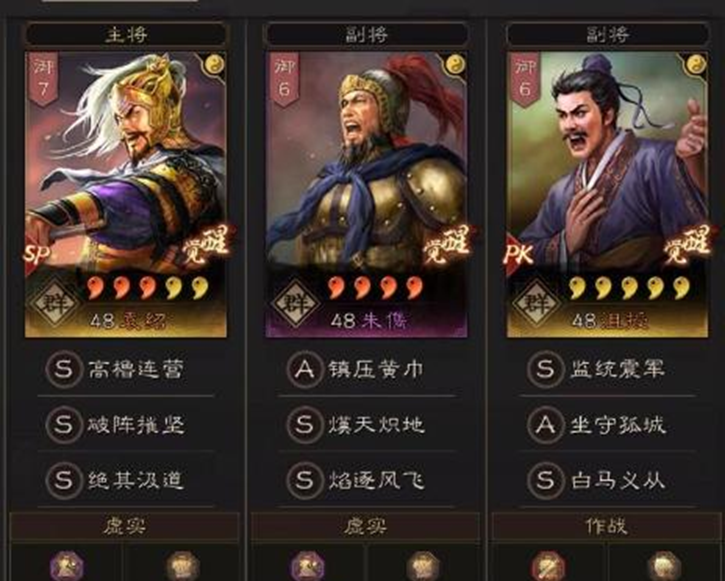Open the 袁绍 main general portrait card

click(x=126, y=194)
